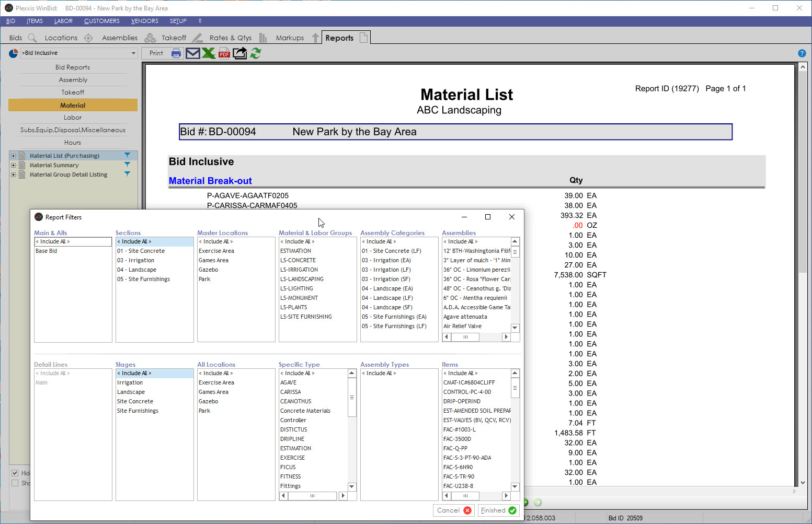
Task: Refresh the report with the green arrows icon
Action: tap(256, 53)
